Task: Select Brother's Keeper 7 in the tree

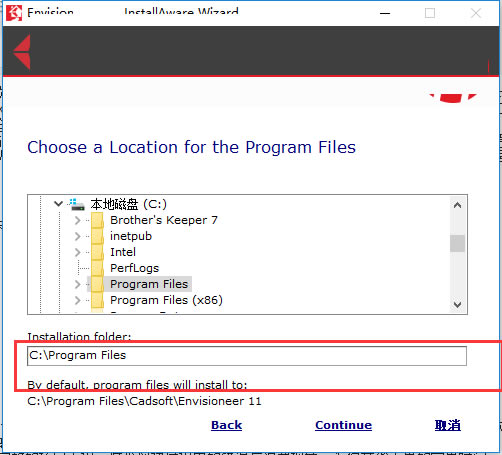Action: 164,220
